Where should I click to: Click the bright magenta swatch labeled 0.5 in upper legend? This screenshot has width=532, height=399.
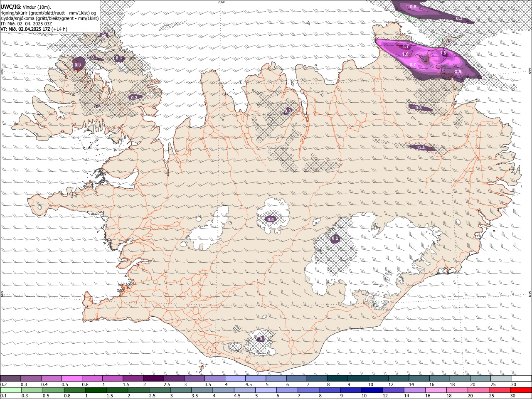click(72, 379)
